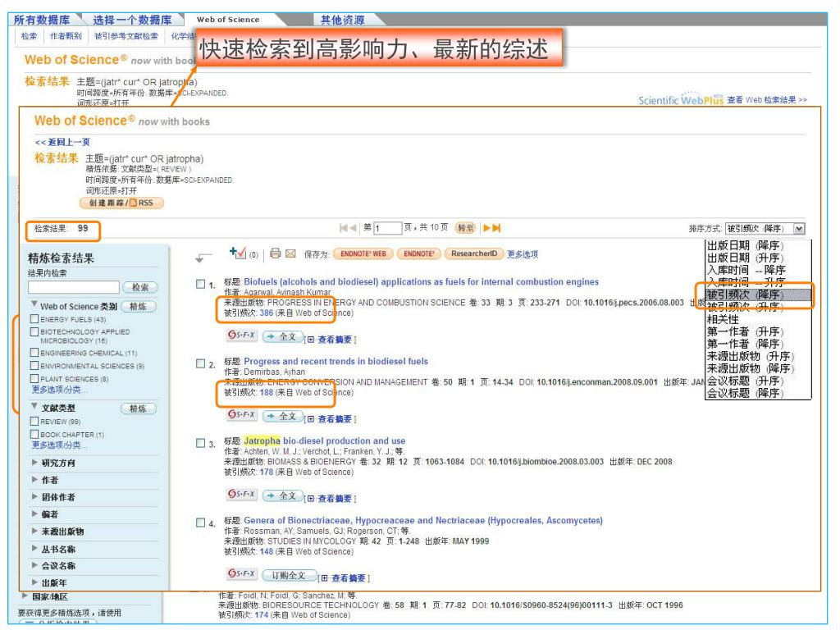This screenshot has width=840, height=630.
Task: Open 全文 full text for Agarwal record
Action: click(x=283, y=336)
